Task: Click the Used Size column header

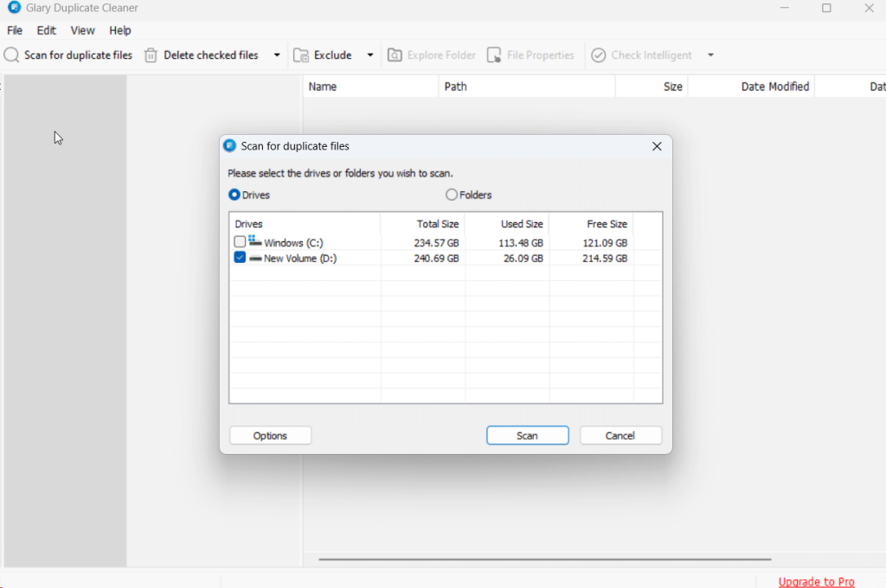Action: pos(507,224)
